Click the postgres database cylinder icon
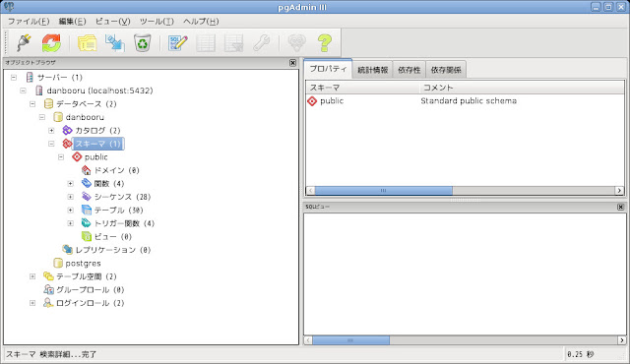The height and width of the screenshot is (364, 630). point(58,264)
